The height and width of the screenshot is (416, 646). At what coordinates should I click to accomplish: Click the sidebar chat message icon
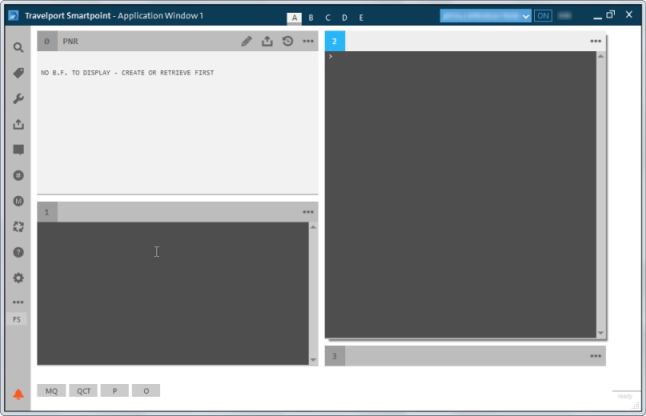[18, 150]
